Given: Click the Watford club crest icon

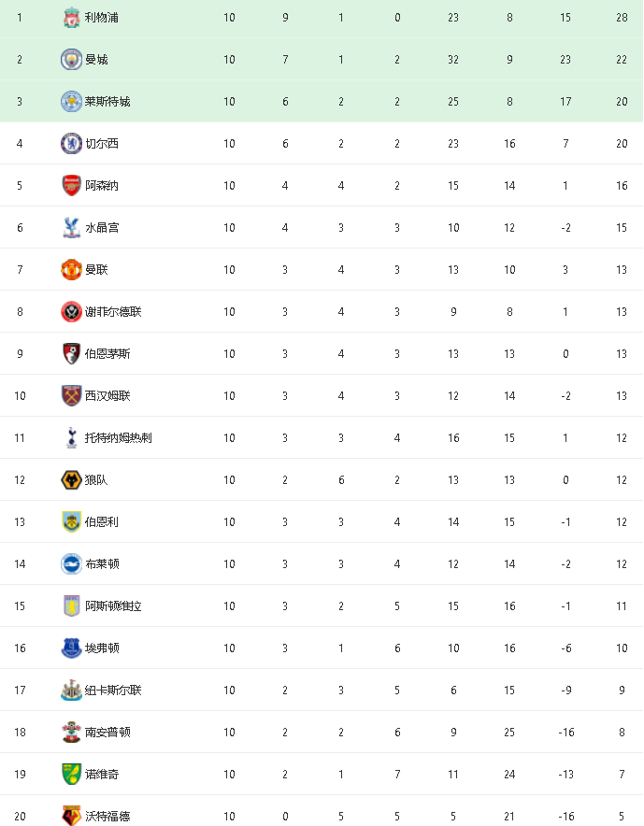Looking at the screenshot, I should (x=71, y=816).
